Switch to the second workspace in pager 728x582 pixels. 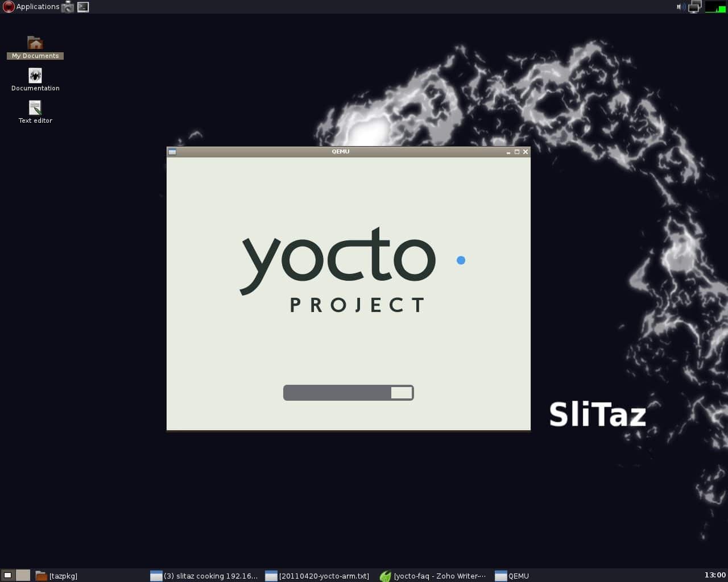click(23, 575)
